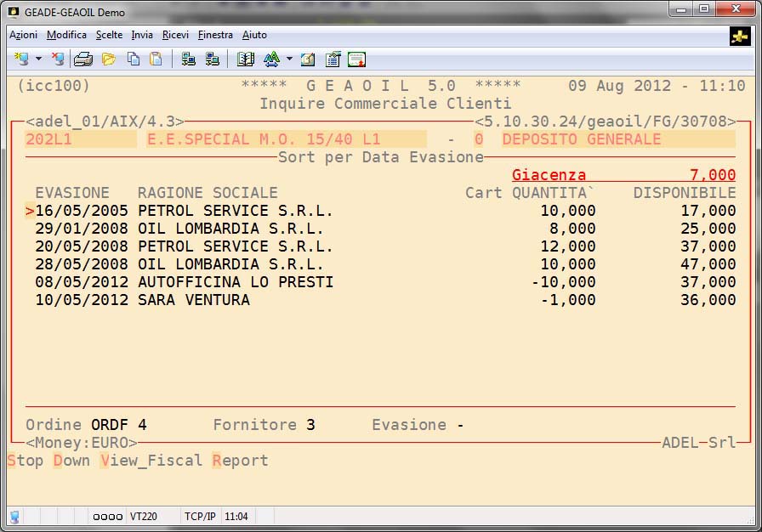Viewport: 762px width, 532px height.
Task: Open the Finestra menu
Action: tap(215, 35)
